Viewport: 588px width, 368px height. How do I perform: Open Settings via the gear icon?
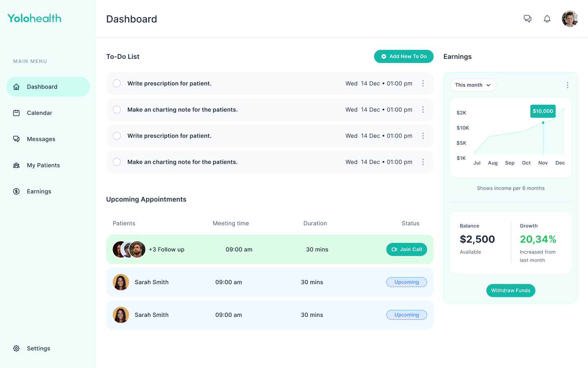point(16,348)
